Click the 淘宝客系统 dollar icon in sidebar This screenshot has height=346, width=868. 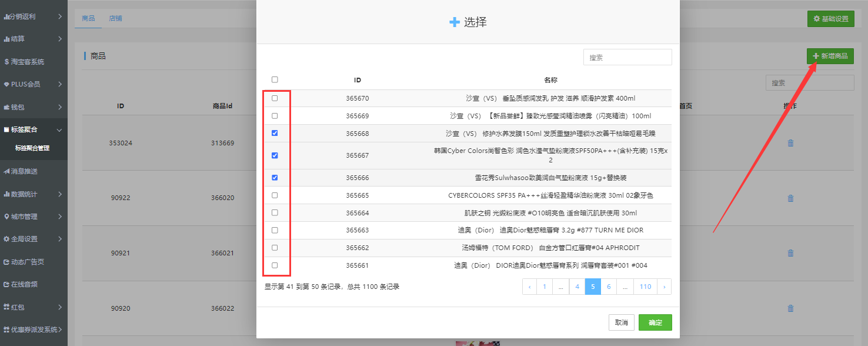(6, 62)
